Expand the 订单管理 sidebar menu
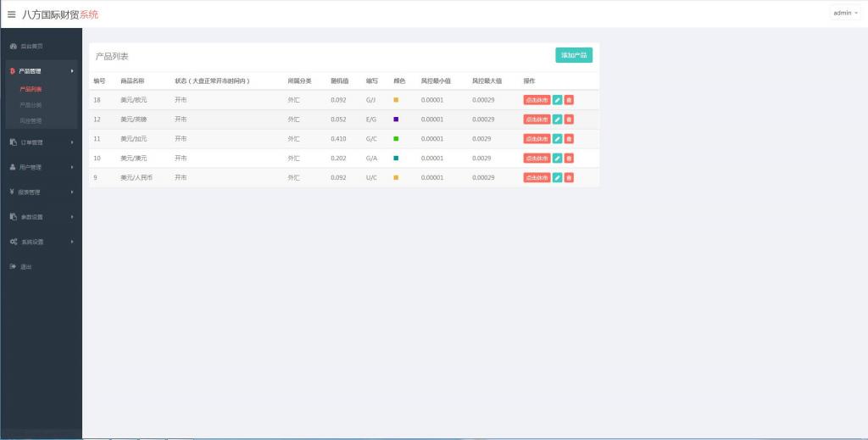The width and height of the screenshot is (868, 440). tap(41, 142)
